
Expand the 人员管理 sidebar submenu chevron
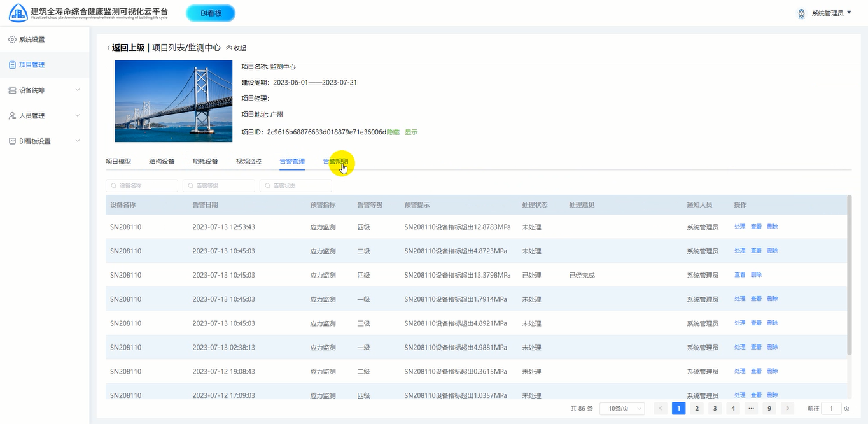pyautogui.click(x=78, y=116)
